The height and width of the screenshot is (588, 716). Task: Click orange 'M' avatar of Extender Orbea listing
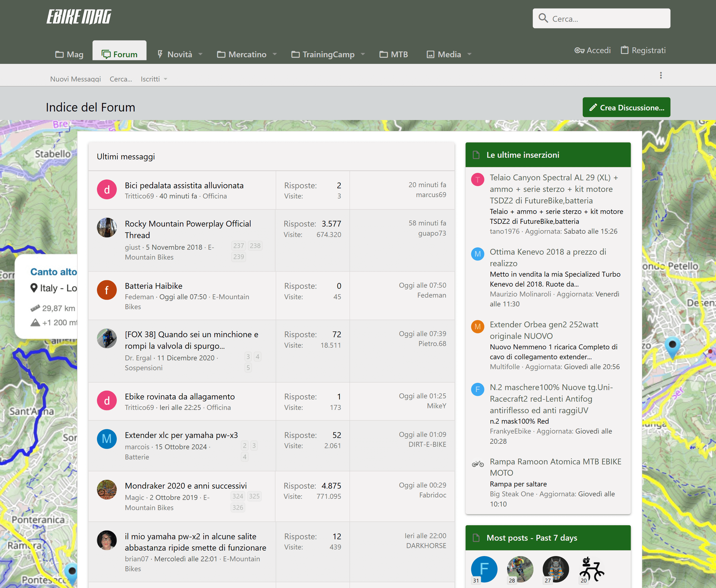pos(478,326)
